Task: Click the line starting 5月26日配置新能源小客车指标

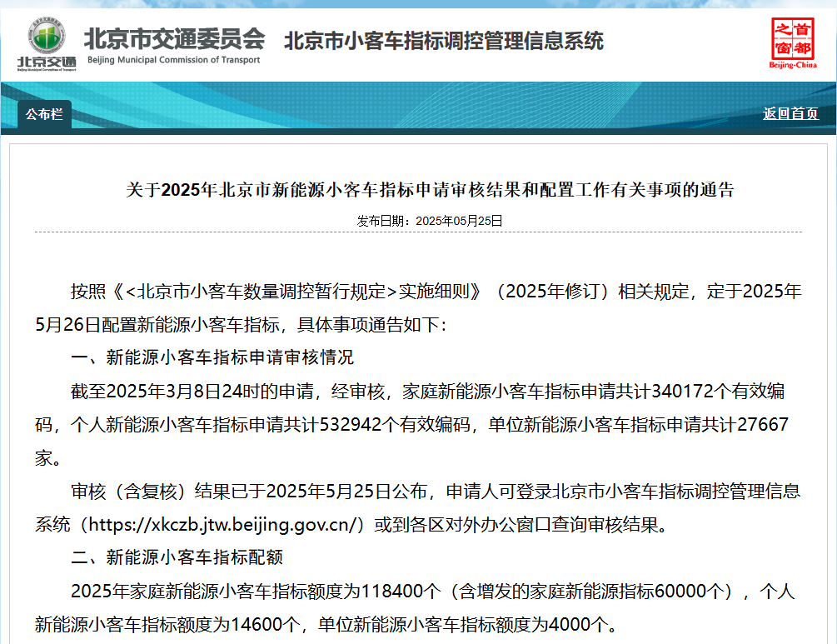Action: (240, 325)
